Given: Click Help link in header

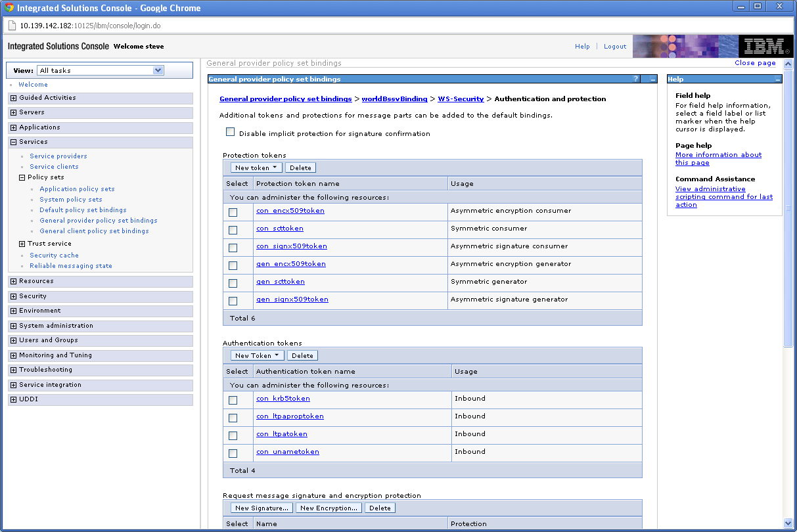Looking at the screenshot, I should pos(582,47).
